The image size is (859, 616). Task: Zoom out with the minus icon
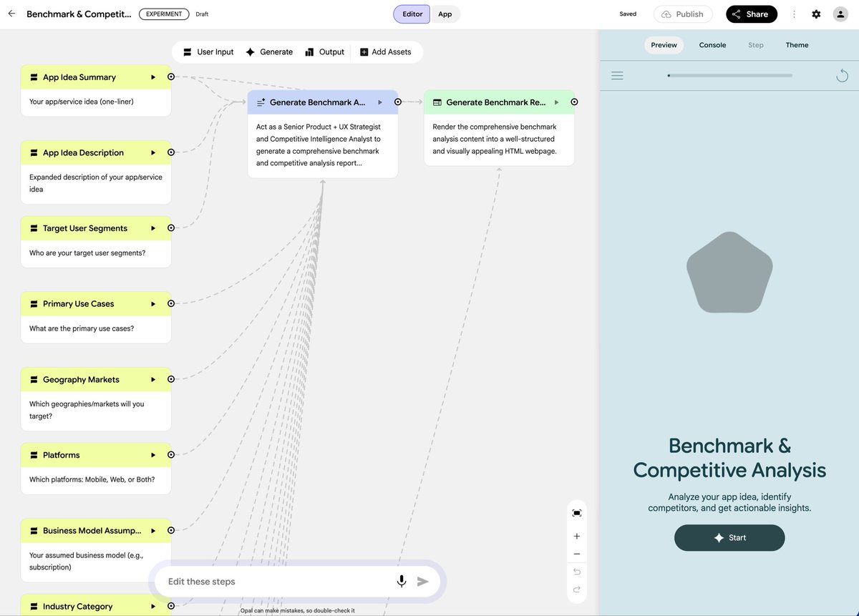(x=576, y=554)
